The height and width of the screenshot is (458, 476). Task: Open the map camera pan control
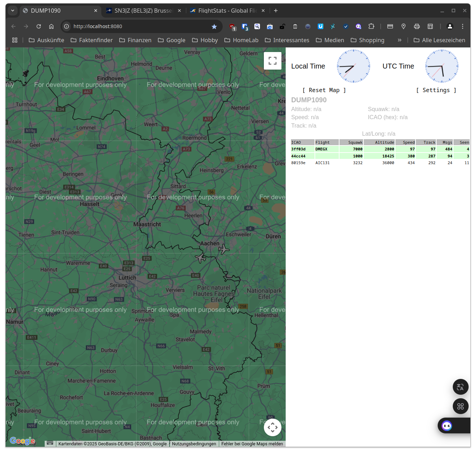coord(273,427)
